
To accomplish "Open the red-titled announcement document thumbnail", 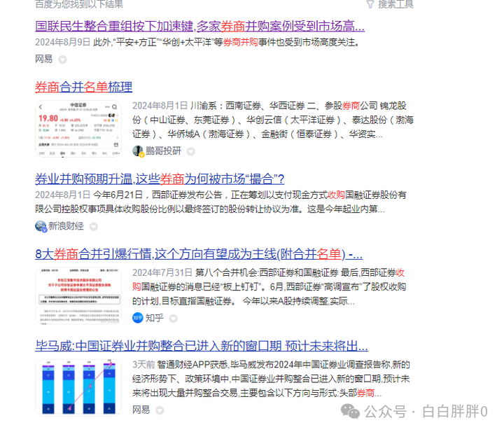I will pos(78,295).
